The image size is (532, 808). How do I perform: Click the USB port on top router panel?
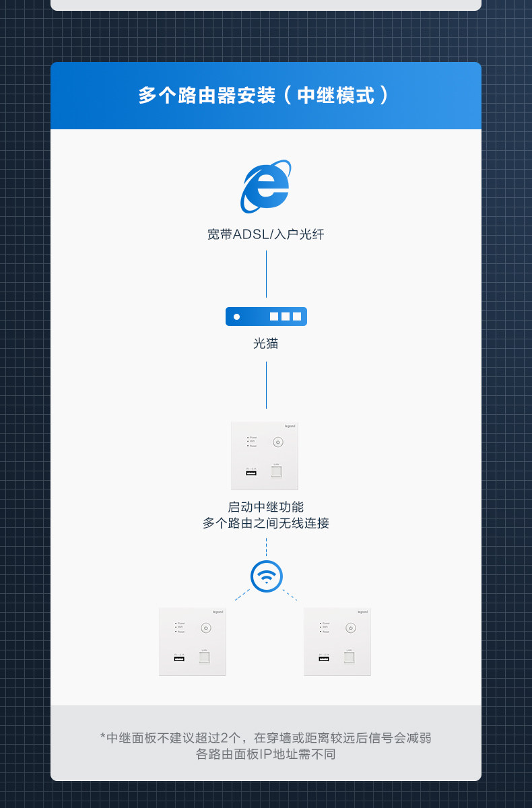point(251,473)
